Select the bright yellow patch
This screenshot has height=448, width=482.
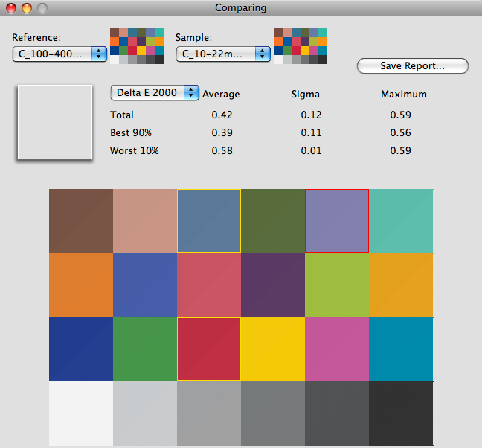(x=273, y=349)
